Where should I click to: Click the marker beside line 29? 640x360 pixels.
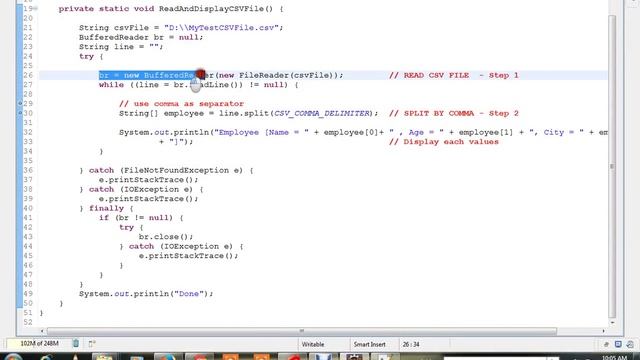pos(20,104)
